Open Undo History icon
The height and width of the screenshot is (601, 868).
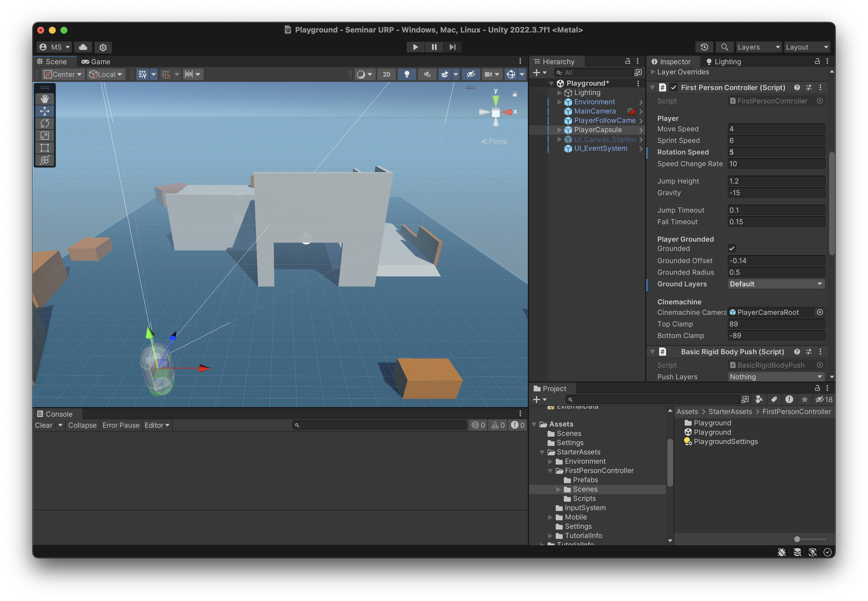point(704,47)
